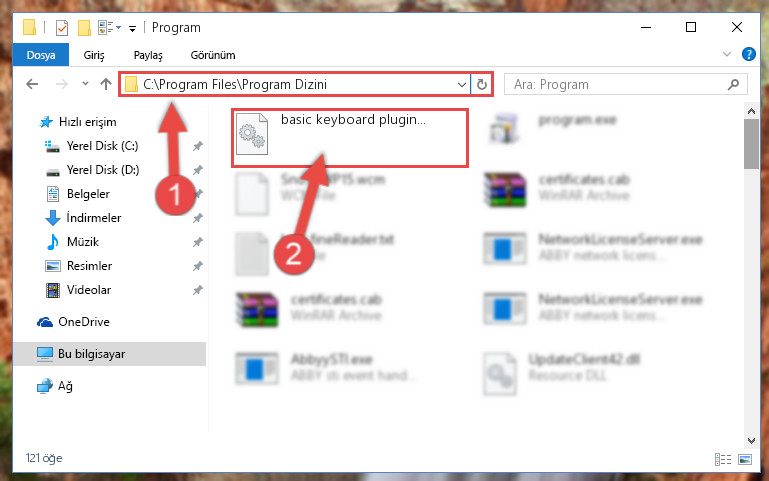The height and width of the screenshot is (481, 769).
Task: Select the basic keyboard plugin file
Action: click(x=350, y=138)
